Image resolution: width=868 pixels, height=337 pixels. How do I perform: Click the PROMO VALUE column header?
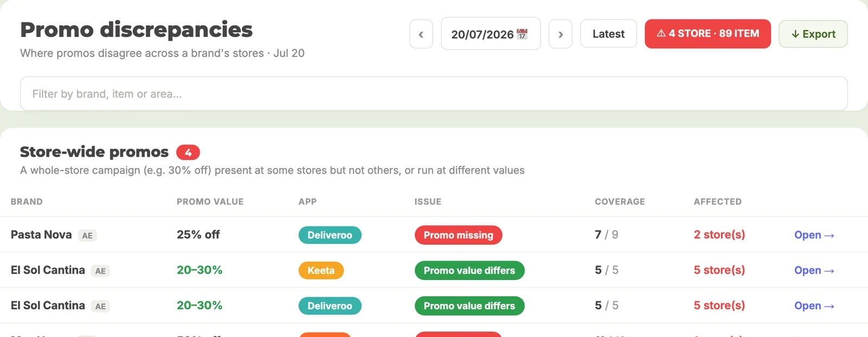pyautogui.click(x=210, y=202)
